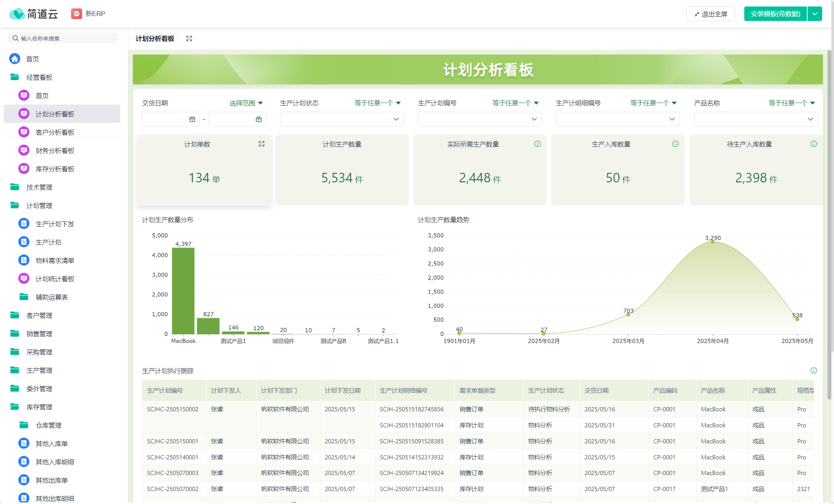Open the 首页 home icon in sidebar
This screenshot has width=834, height=504.
coord(15,58)
